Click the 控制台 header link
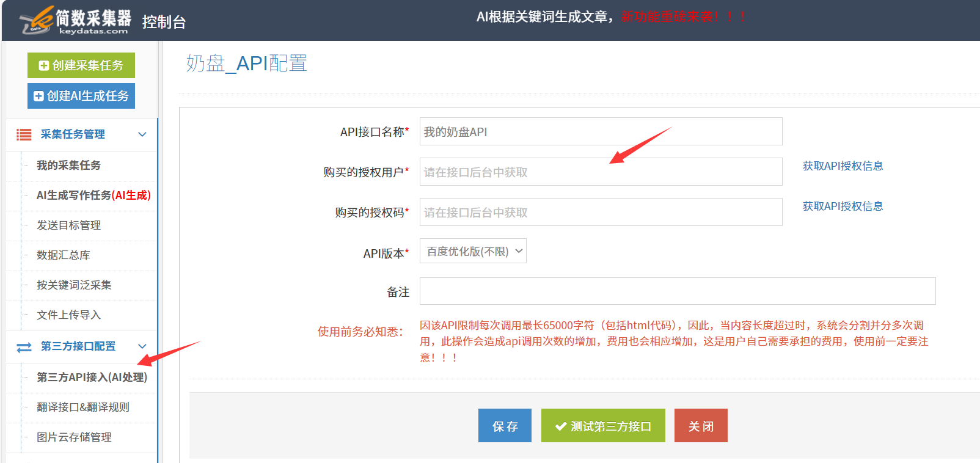This screenshot has width=980, height=463. (164, 22)
